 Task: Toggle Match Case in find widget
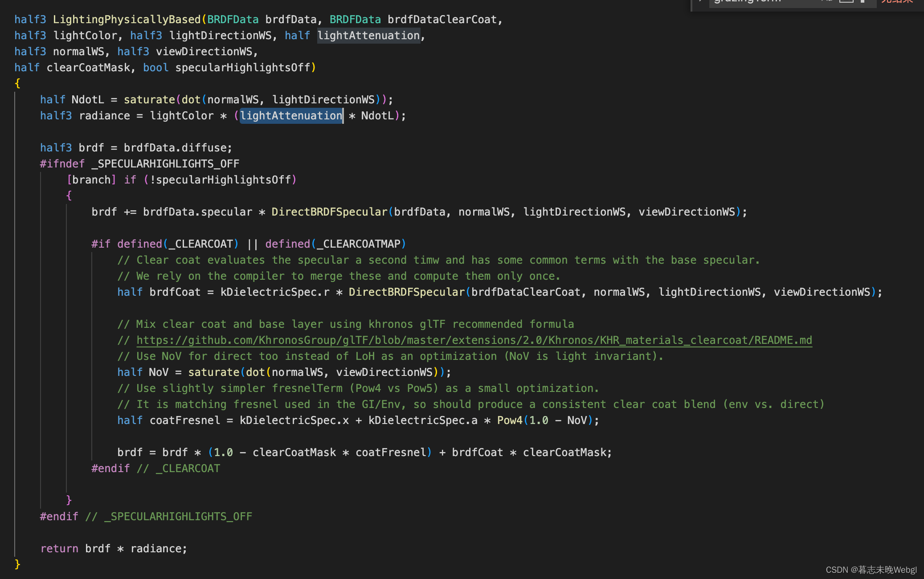pyautogui.click(x=827, y=1)
